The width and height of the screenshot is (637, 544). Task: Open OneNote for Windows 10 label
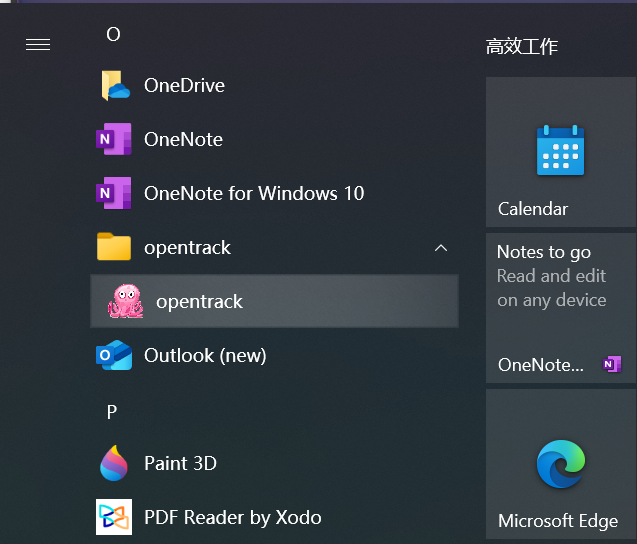(254, 193)
